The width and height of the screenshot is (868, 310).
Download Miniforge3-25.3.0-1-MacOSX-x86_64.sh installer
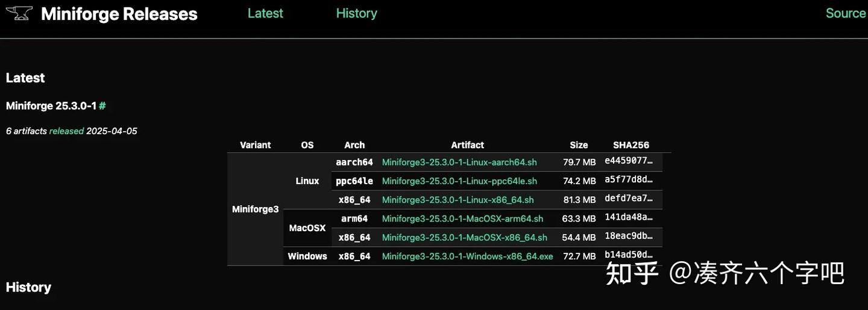tap(464, 238)
